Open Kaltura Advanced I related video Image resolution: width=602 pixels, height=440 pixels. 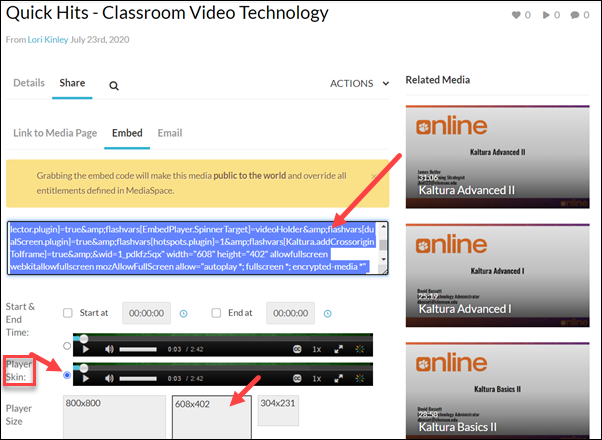click(x=497, y=275)
